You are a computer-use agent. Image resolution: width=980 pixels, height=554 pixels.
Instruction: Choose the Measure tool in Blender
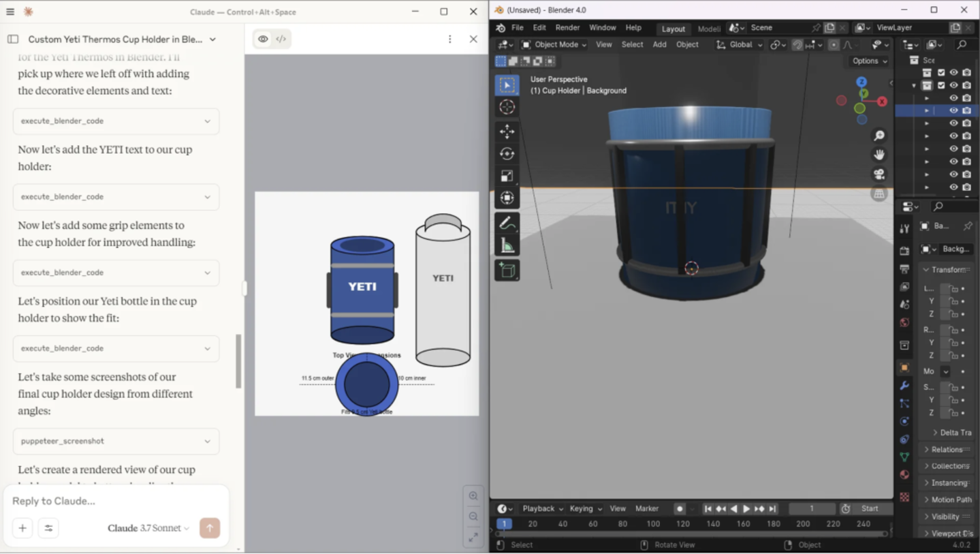click(507, 245)
